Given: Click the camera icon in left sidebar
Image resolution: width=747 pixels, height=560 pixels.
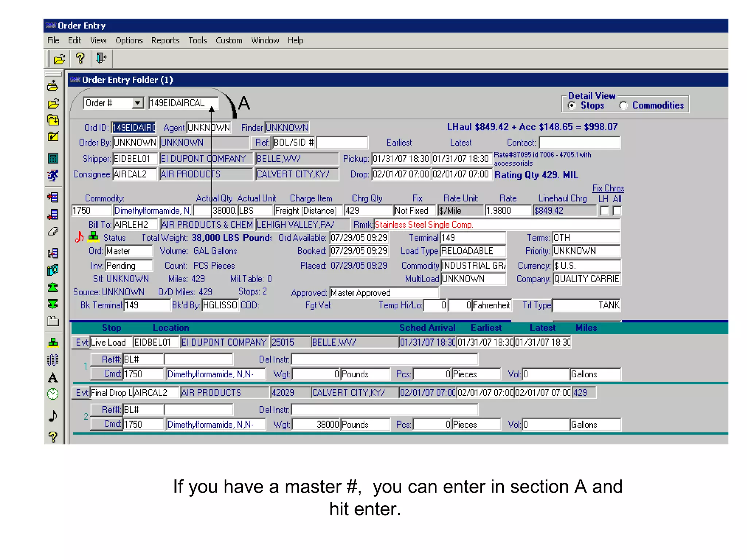Looking at the screenshot, I should point(53,270).
